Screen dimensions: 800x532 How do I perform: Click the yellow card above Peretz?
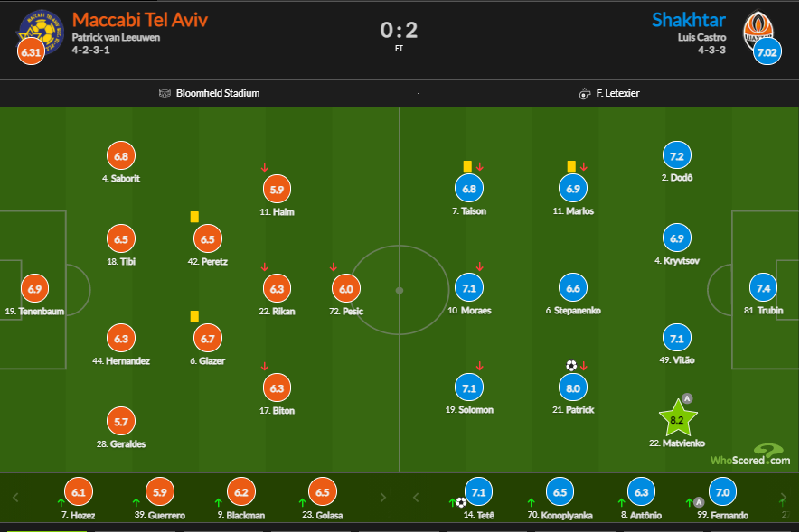(194, 217)
